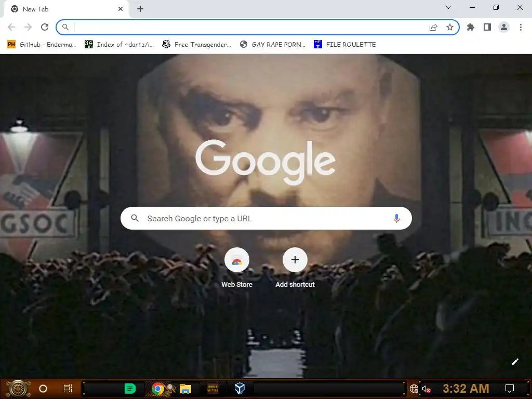Image resolution: width=532 pixels, height=399 pixels.
Task: Start voice search with microphone icon
Action: (x=396, y=218)
